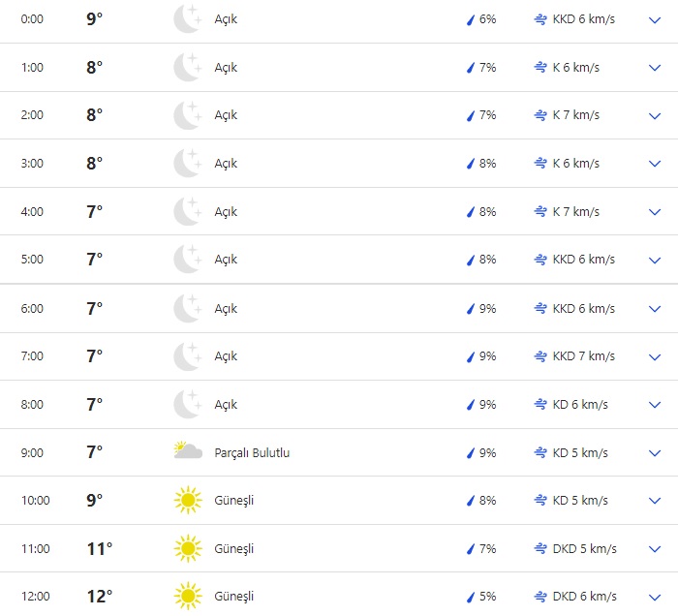This screenshot has height=616, width=678.
Task: Expand the 12:00 forecast row chevron
Action: tap(654, 597)
